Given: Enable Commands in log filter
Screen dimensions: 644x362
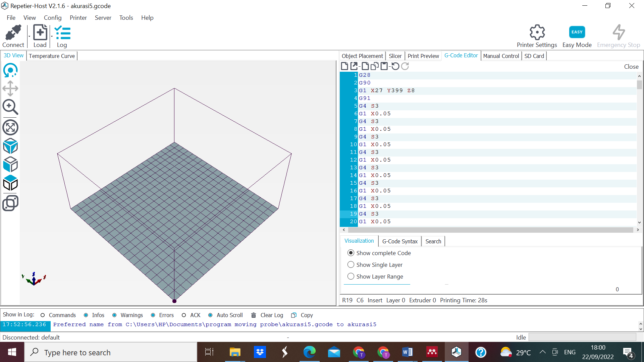Looking at the screenshot, I should (x=43, y=315).
